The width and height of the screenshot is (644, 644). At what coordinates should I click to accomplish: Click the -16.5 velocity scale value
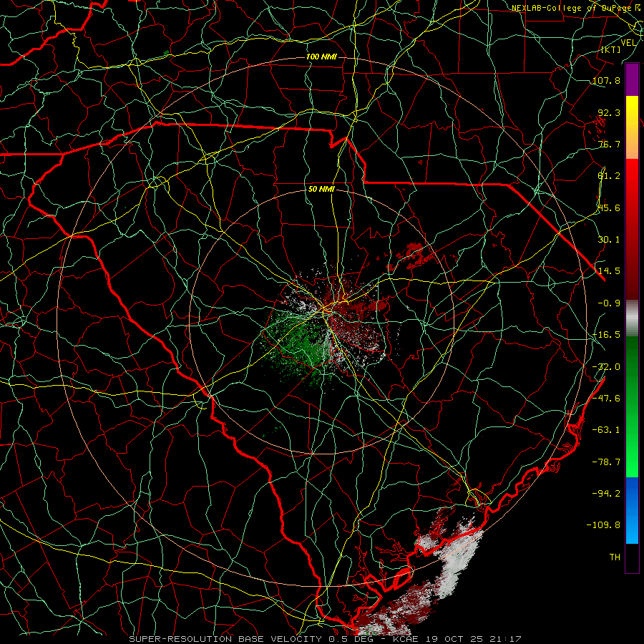(x=606, y=335)
